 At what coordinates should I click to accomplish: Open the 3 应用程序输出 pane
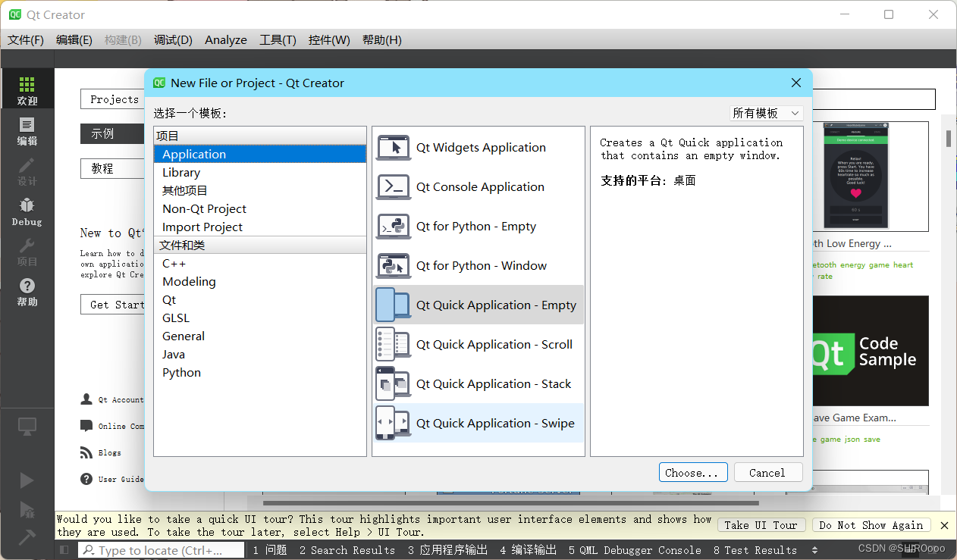click(x=447, y=550)
